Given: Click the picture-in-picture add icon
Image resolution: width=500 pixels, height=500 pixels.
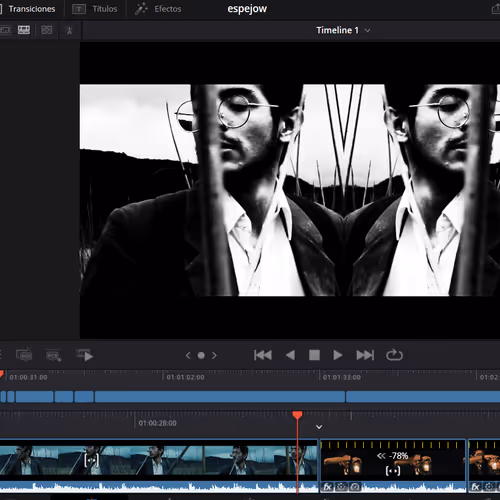Looking at the screenshot, I should (53, 355).
